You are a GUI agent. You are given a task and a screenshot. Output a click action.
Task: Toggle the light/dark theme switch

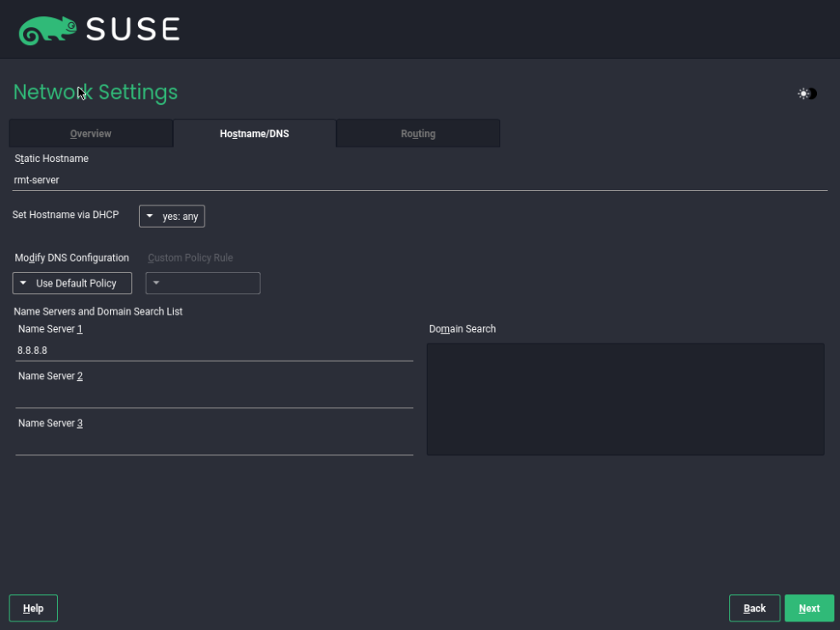click(x=808, y=94)
